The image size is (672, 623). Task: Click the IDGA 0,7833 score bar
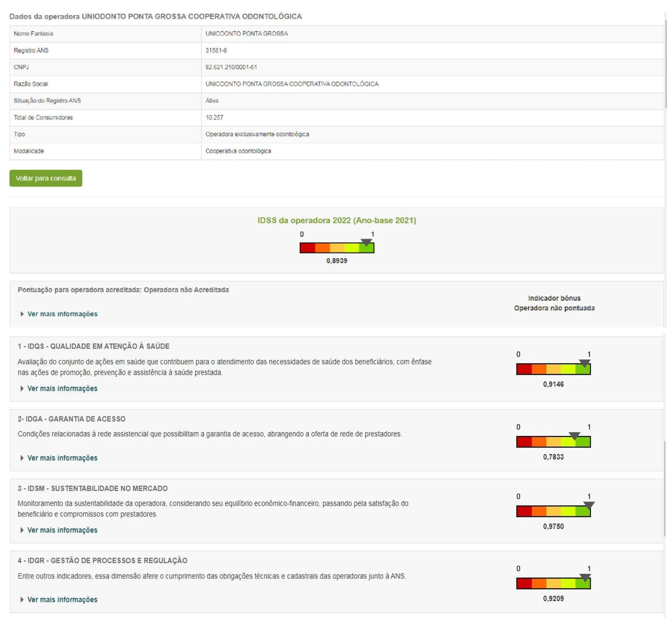(553, 442)
